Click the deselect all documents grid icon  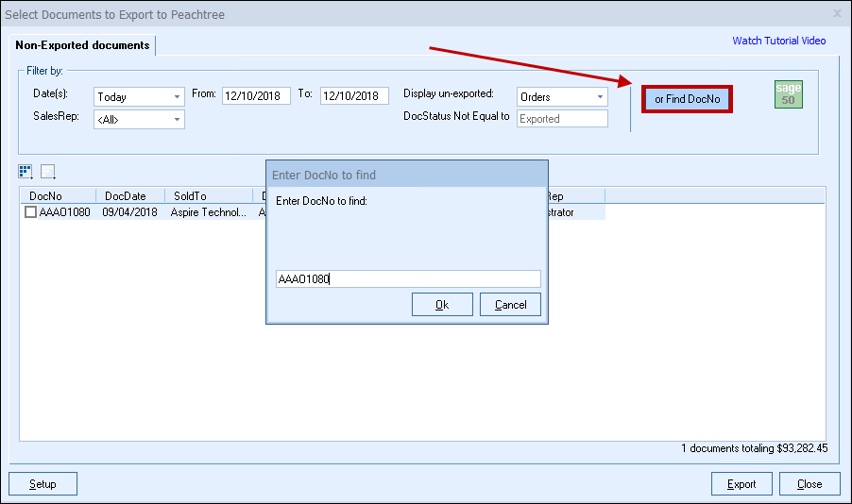pos(48,172)
